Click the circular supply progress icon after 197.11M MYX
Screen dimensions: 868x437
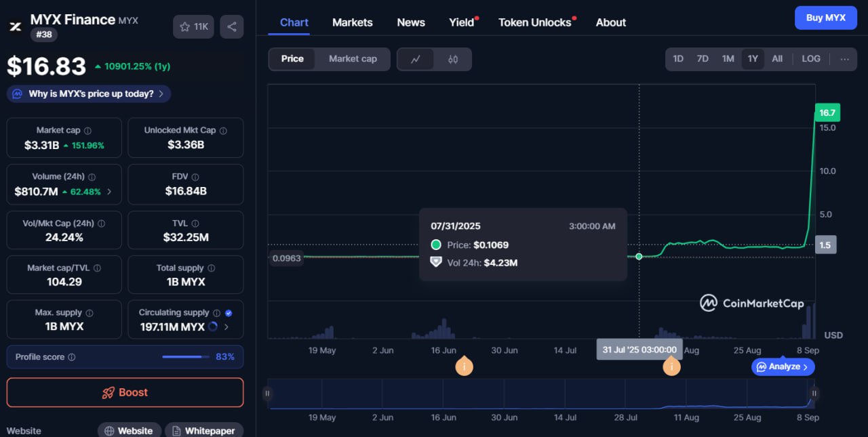click(x=212, y=327)
